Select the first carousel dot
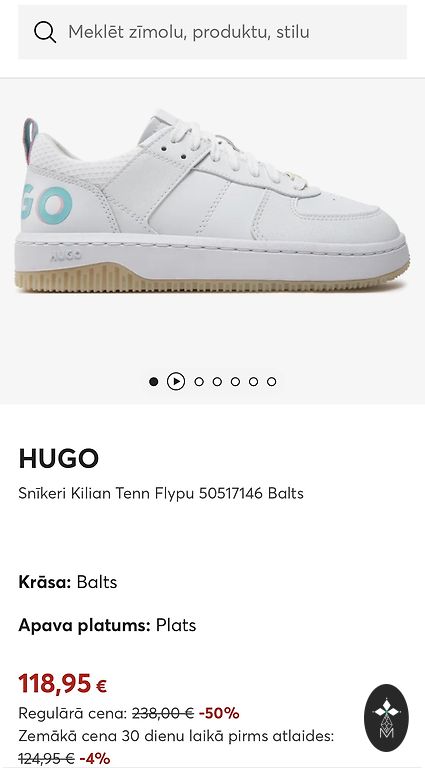Image resolution: width=425 pixels, height=768 pixels. [x=154, y=382]
